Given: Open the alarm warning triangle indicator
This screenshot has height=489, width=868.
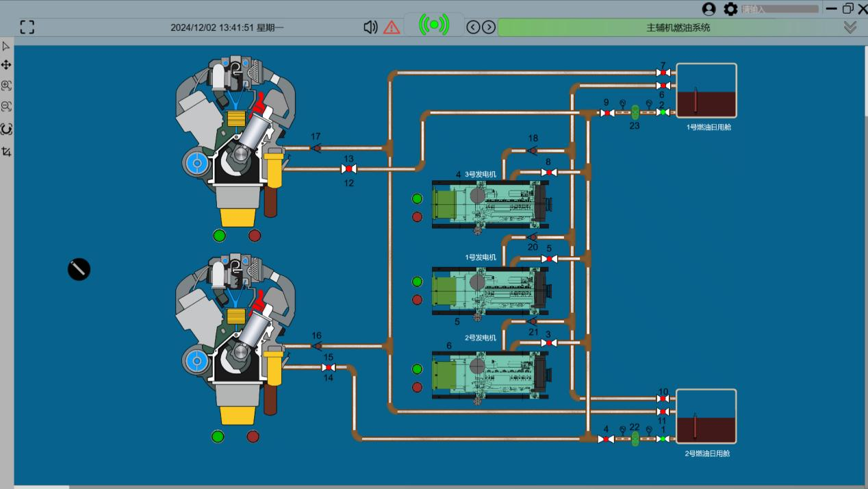Looking at the screenshot, I should (x=391, y=27).
